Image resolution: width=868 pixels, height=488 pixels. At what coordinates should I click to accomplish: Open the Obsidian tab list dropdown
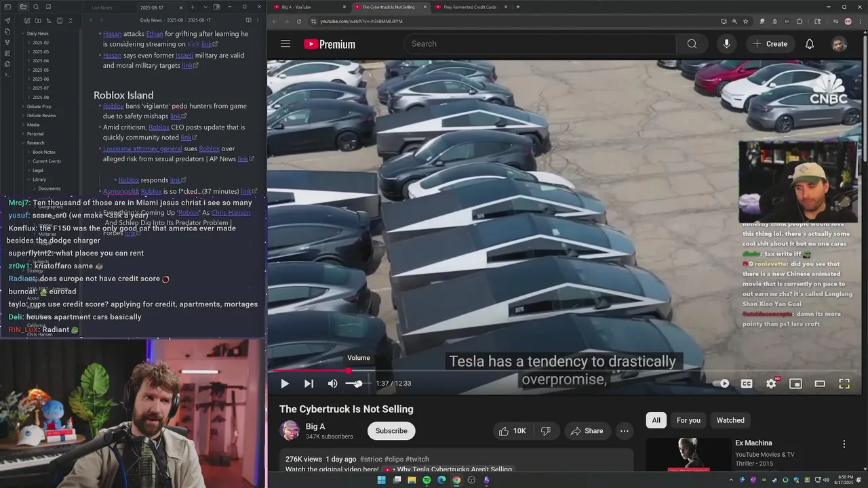click(205, 7)
